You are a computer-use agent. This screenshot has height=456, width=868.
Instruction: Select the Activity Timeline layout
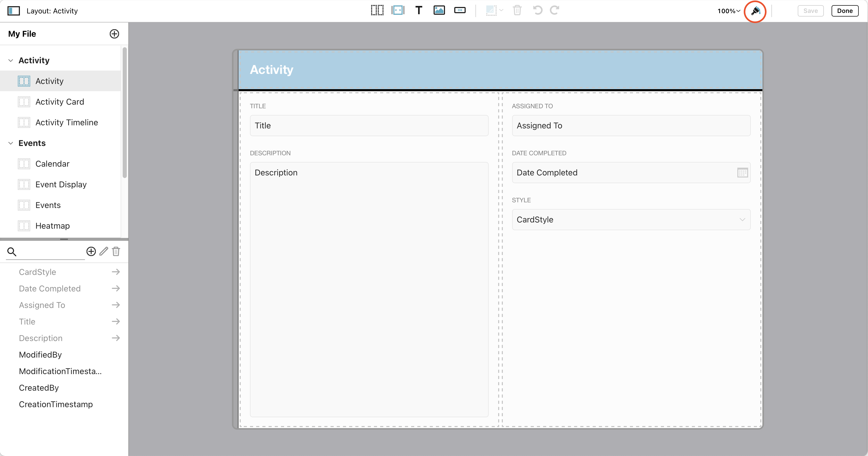[67, 122]
